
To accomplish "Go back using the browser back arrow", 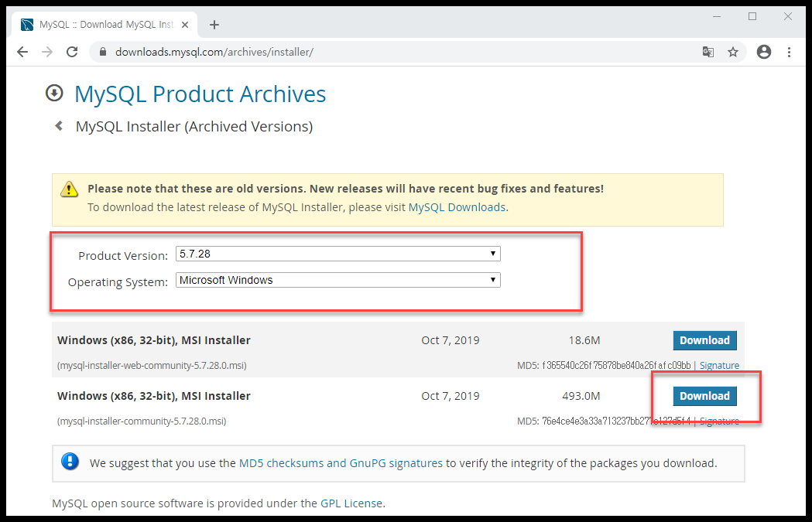I will tap(22, 52).
